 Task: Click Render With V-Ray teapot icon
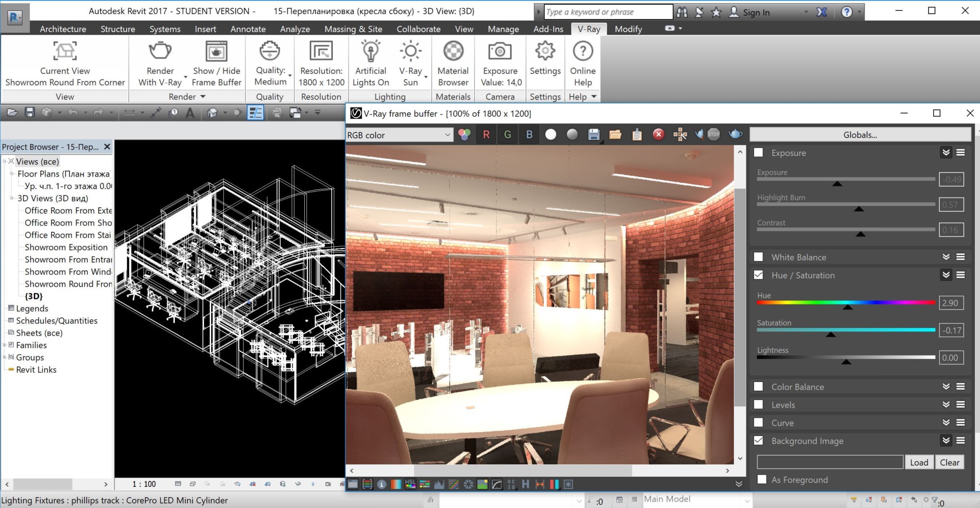tap(160, 51)
